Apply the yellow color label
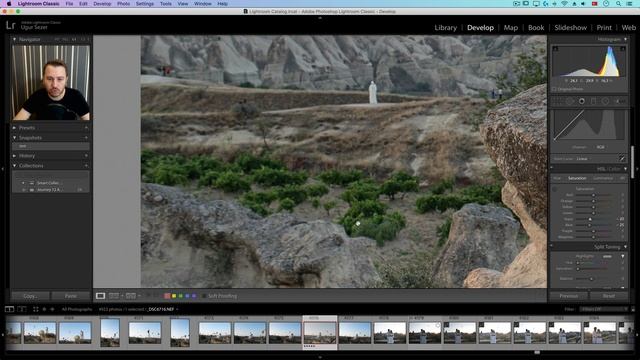Viewport: 640px width, 360px height. [174, 296]
